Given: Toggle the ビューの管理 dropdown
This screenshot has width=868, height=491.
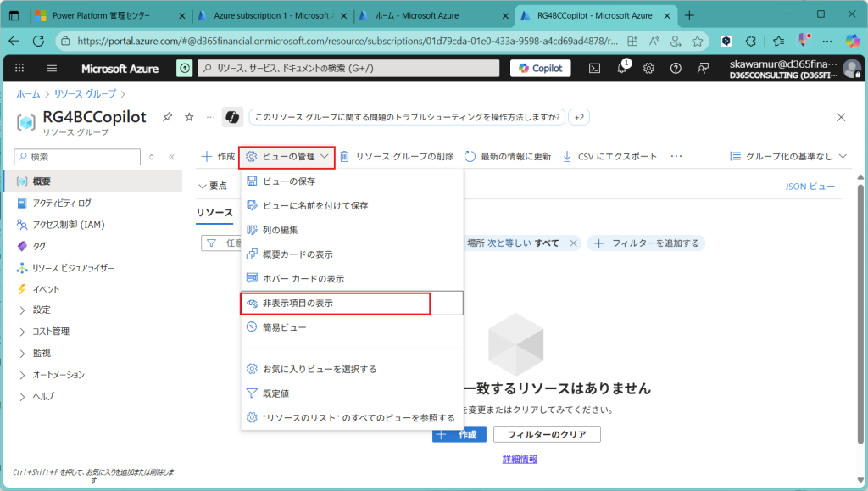Looking at the screenshot, I should (x=287, y=157).
